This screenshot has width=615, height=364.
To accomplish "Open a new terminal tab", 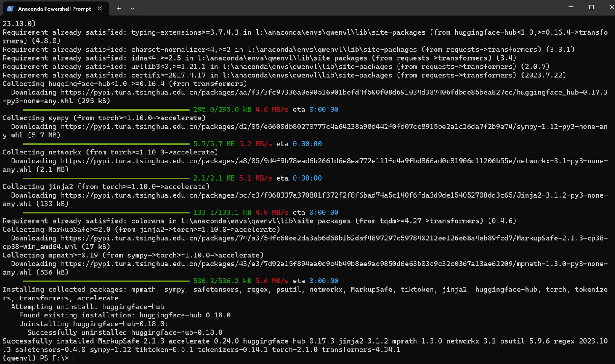I will (x=119, y=9).
